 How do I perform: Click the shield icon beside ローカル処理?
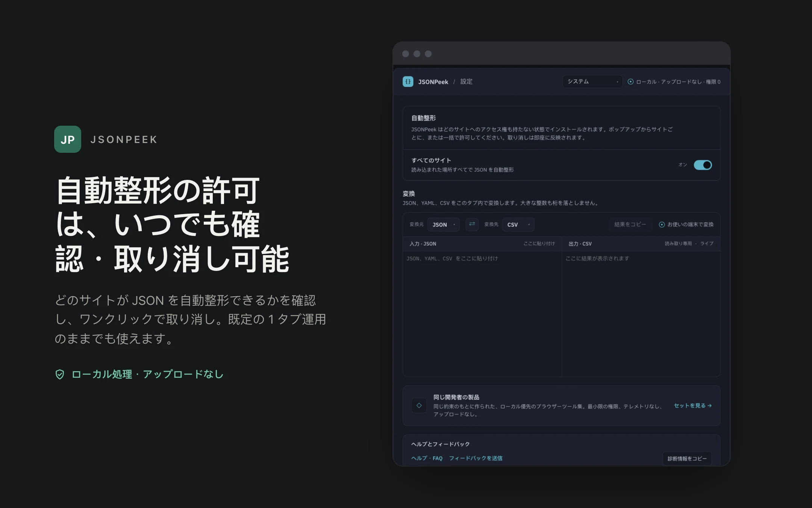(x=60, y=374)
